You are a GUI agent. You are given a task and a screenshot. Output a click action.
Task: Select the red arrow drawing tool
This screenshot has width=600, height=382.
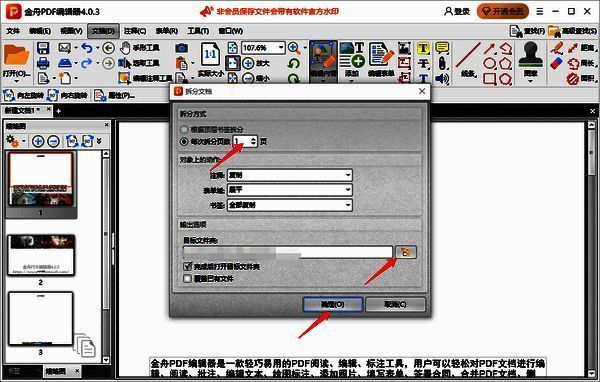[x=489, y=48]
